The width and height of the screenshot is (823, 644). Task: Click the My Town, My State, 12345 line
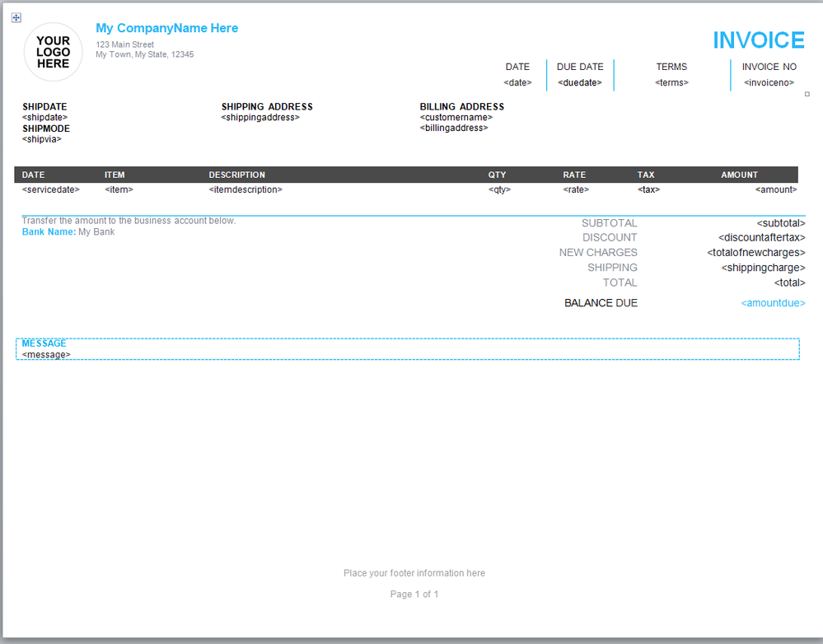point(145,54)
